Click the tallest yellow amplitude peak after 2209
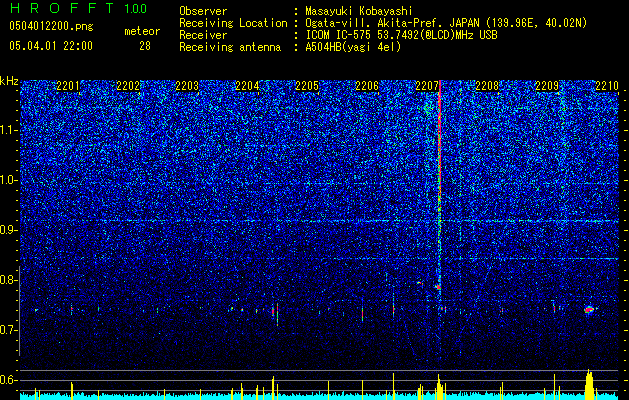 [589, 384]
